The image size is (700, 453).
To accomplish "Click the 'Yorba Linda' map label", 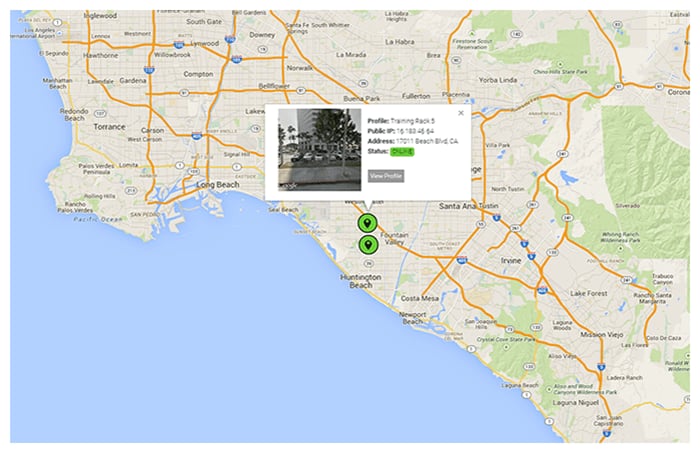I will click(498, 80).
